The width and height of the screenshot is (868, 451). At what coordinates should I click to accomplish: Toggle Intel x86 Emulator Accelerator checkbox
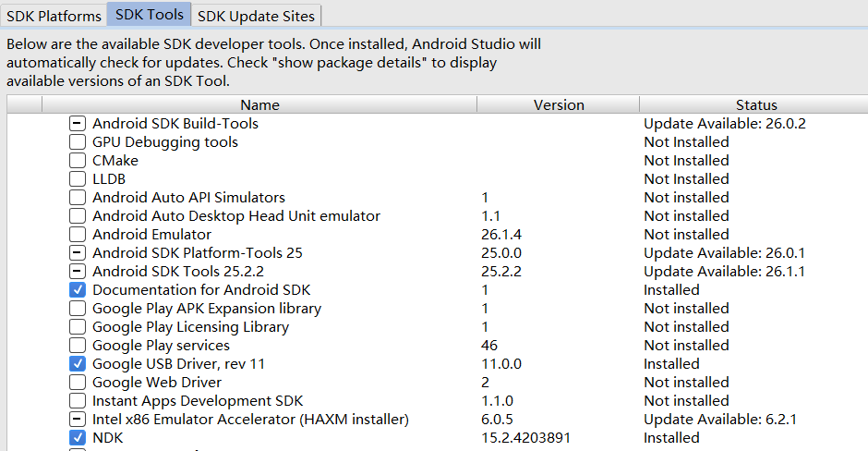[78, 420]
